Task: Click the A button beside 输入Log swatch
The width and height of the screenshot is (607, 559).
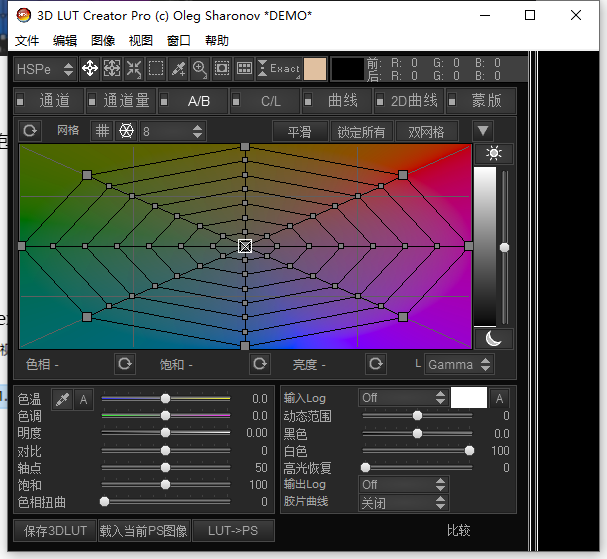Action: point(499,398)
